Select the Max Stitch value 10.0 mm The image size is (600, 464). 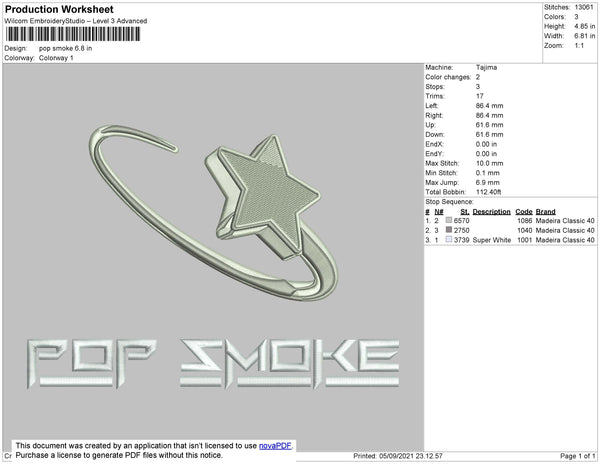(489, 163)
